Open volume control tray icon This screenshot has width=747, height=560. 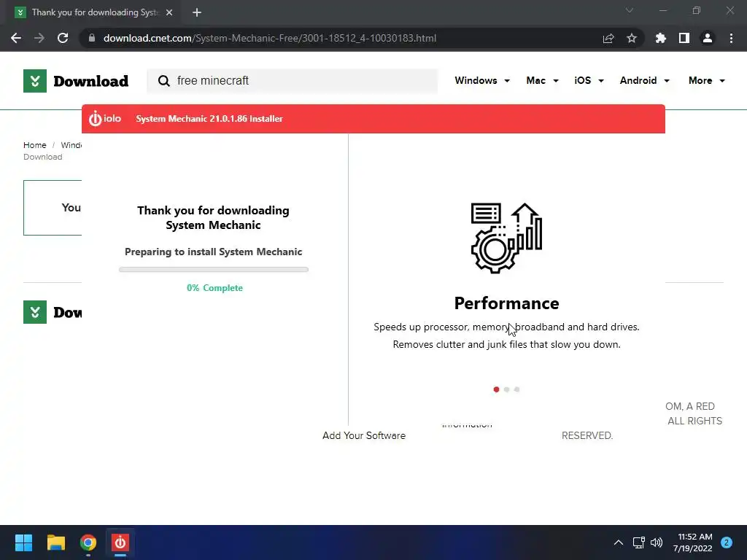point(657,542)
